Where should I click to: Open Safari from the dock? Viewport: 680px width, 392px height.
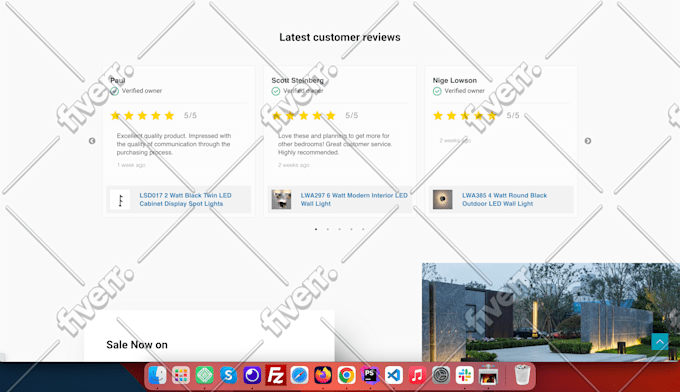coord(299,375)
